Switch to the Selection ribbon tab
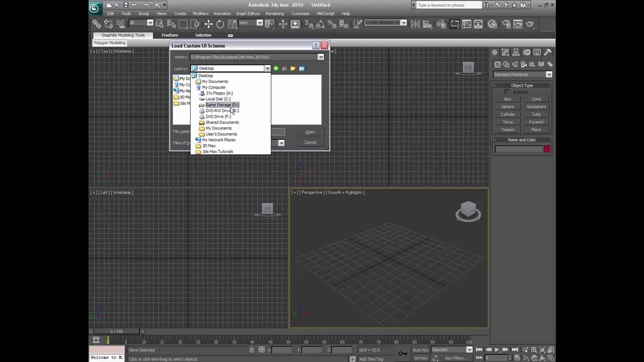The image size is (644, 362). (203, 35)
